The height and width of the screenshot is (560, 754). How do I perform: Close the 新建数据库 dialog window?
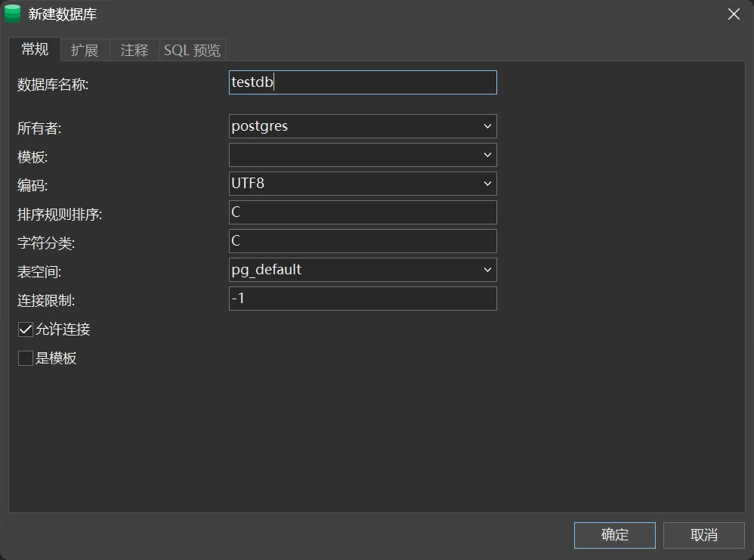pyautogui.click(x=733, y=14)
